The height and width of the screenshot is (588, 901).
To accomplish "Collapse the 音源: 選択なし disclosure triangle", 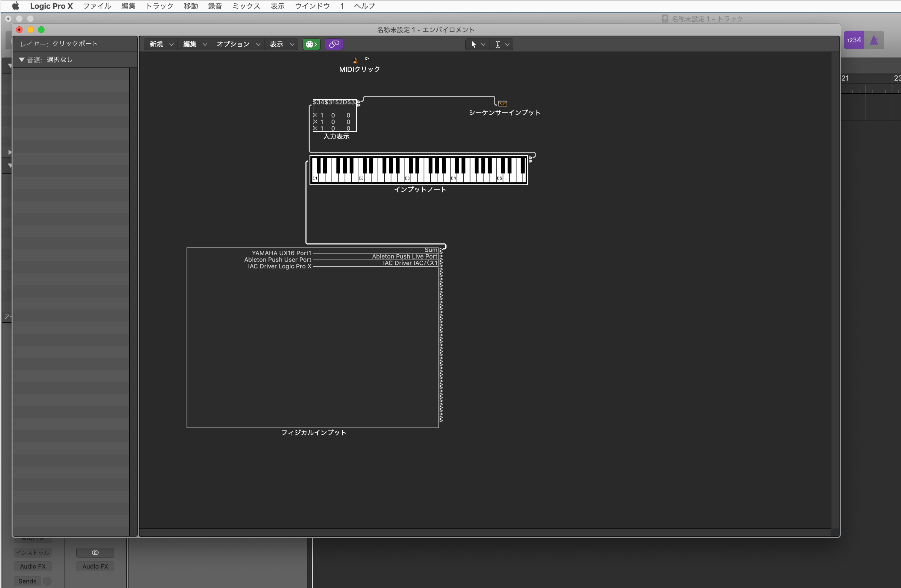I will coord(21,60).
